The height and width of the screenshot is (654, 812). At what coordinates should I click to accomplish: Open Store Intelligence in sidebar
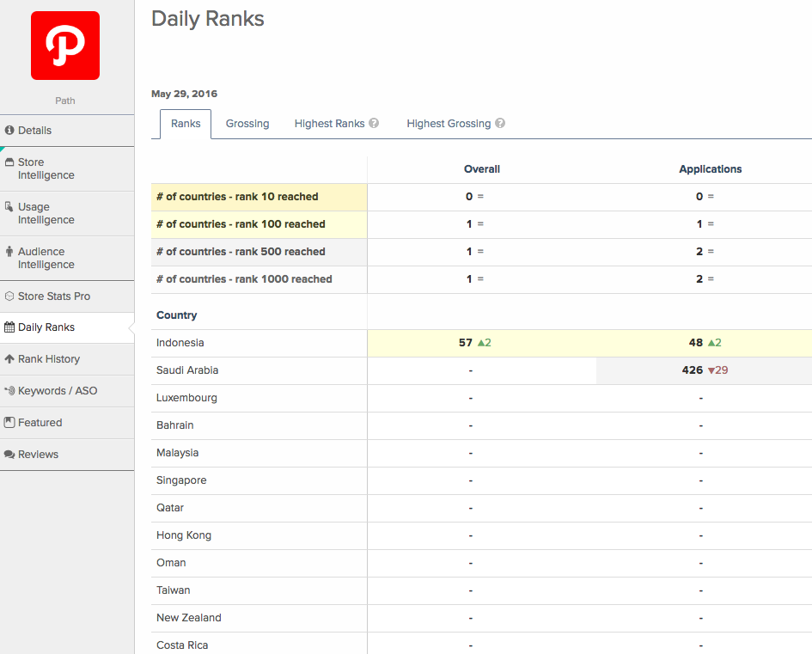(x=67, y=168)
